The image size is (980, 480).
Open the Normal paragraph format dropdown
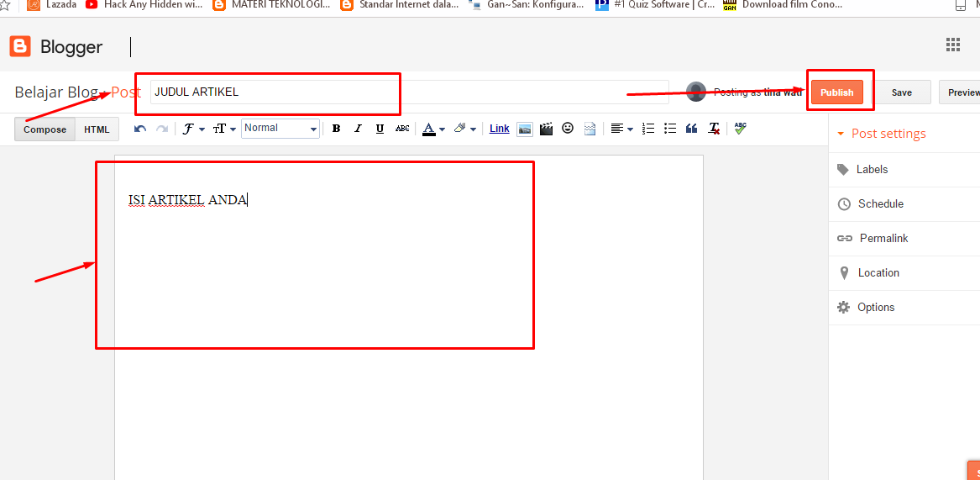coord(280,129)
